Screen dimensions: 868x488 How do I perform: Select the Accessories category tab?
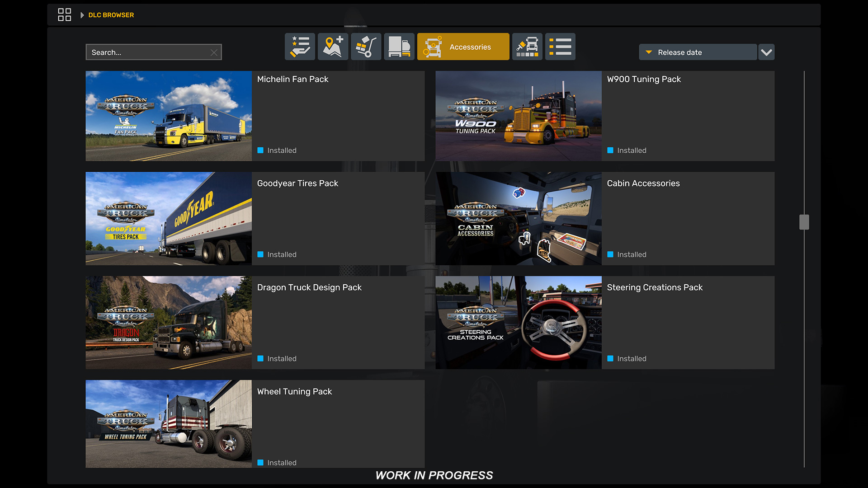point(463,47)
